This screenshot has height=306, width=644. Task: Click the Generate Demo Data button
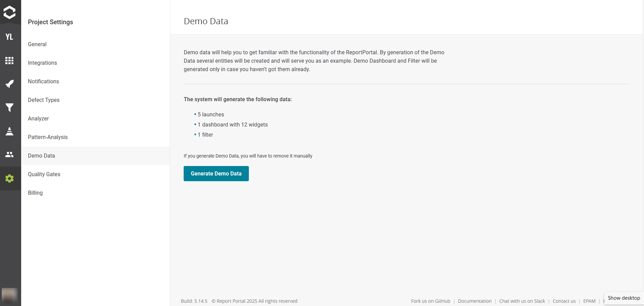click(216, 173)
